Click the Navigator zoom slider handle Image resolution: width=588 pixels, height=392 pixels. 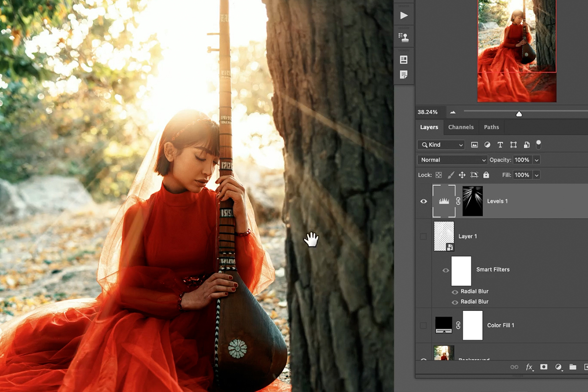(519, 114)
